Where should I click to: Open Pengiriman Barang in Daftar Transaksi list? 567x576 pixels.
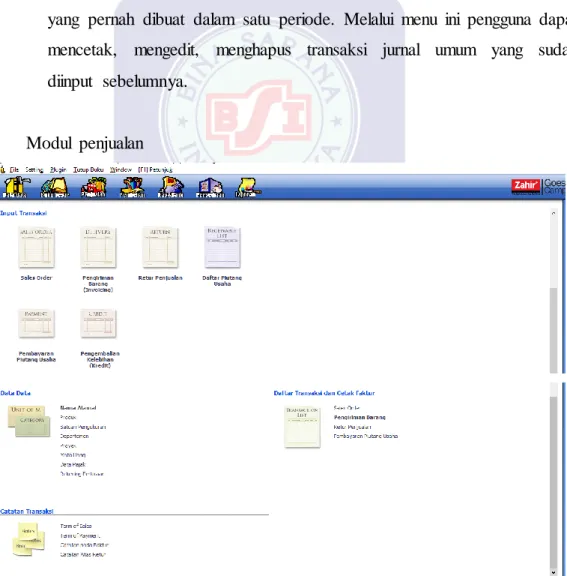pyautogui.click(x=360, y=417)
